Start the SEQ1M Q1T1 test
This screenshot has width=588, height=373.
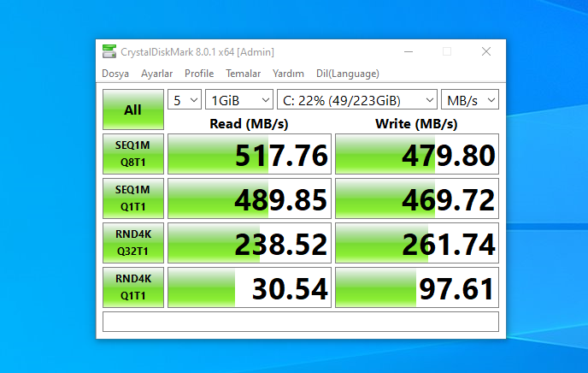[133, 198]
